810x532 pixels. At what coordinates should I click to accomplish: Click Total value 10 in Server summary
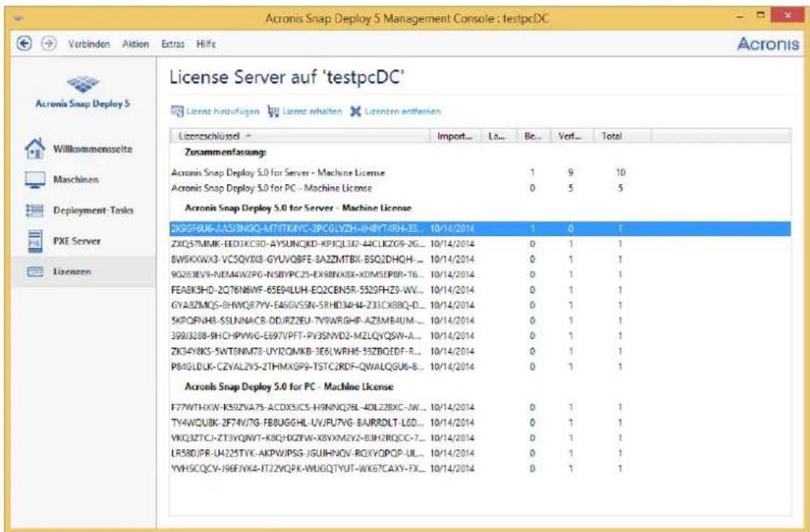pyautogui.click(x=620, y=173)
